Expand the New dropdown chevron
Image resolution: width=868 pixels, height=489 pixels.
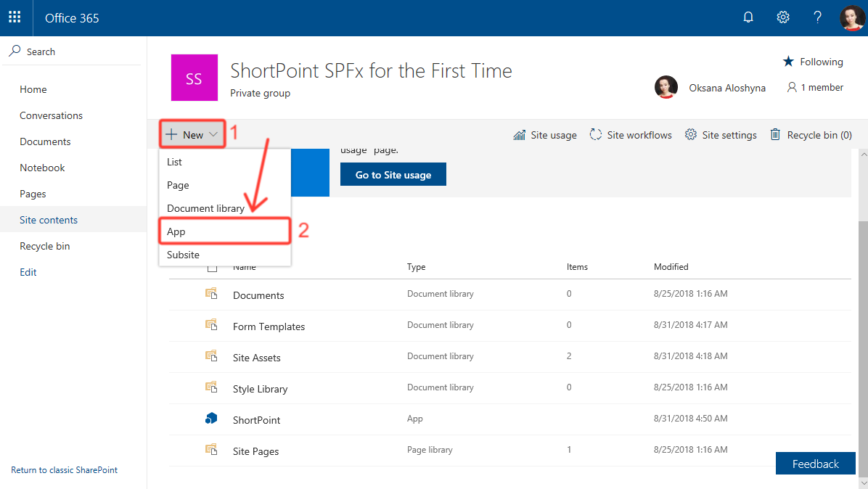[212, 134]
